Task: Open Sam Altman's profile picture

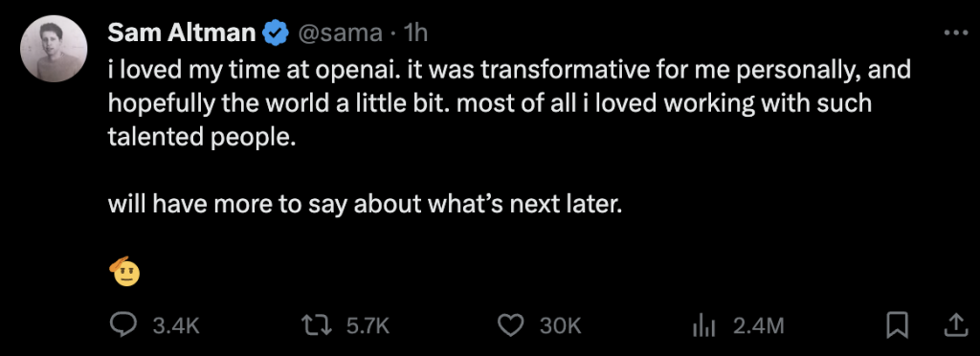Action: [54, 48]
